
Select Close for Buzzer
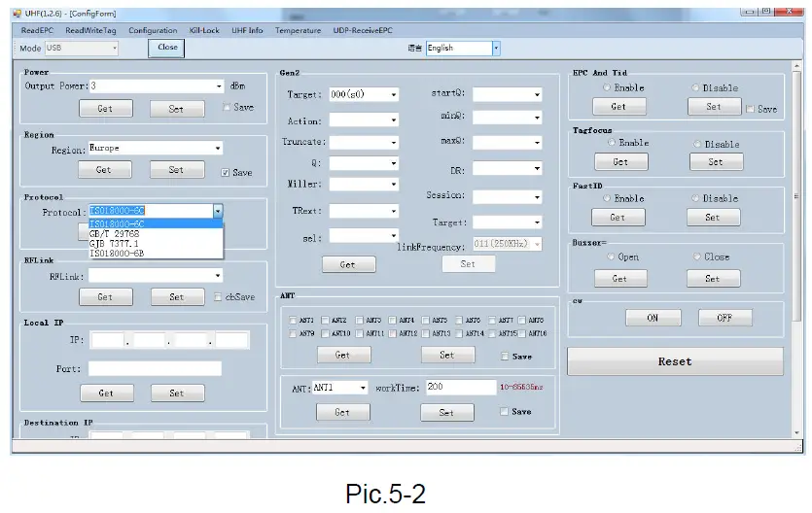[x=697, y=256]
